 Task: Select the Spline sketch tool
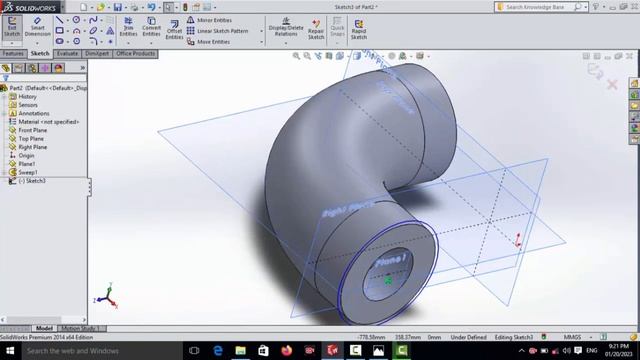pyautogui.click(x=93, y=20)
